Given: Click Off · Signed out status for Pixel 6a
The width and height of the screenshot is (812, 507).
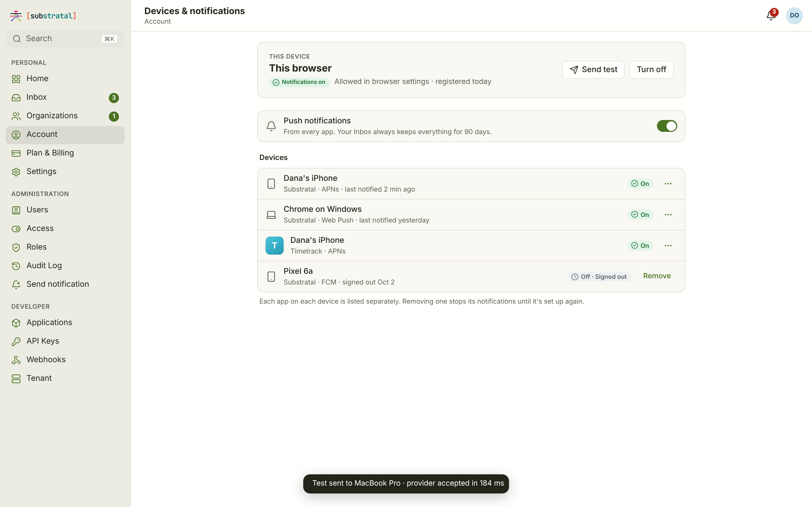Looking at the screenshot, I should 599,277.
